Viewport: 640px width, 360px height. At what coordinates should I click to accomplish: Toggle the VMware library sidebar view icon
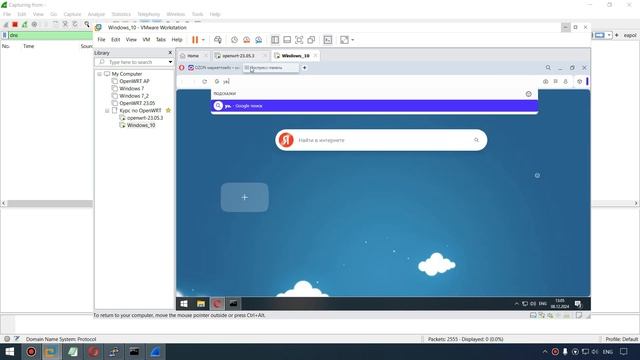tap(275, 40)
